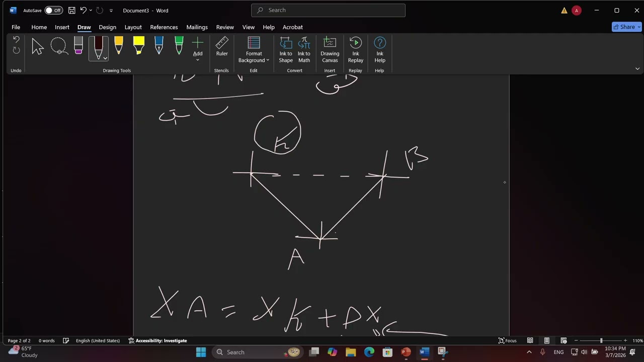The image size is (644, 362).
Task: Toggle AutoSave switch
Action: (x=53, y=11)
